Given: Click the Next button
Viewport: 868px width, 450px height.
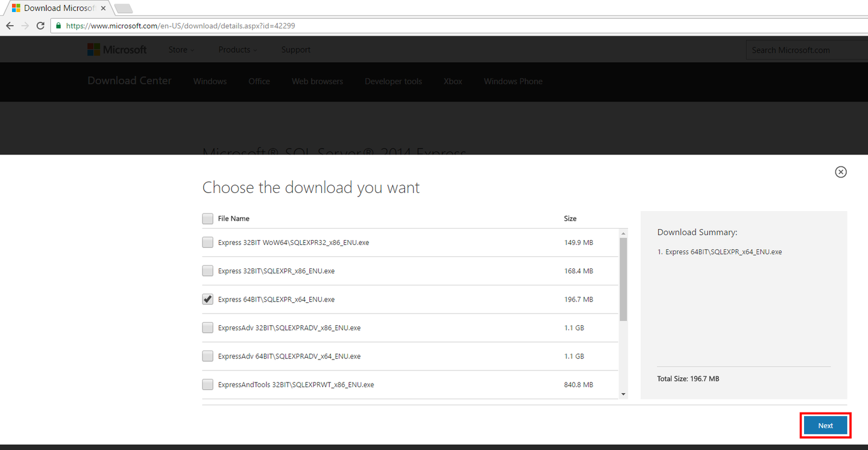Looking at the screenshot, I should [x=825, y=425].
